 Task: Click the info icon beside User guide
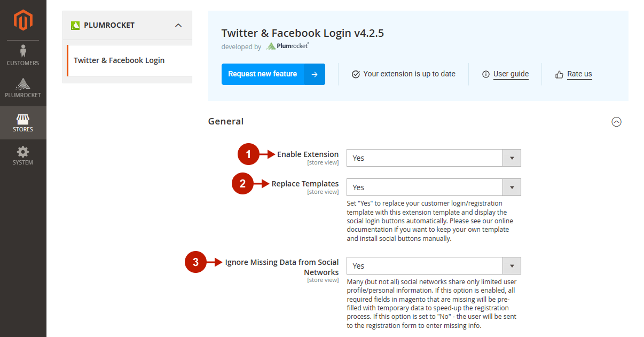pos(486,74)
